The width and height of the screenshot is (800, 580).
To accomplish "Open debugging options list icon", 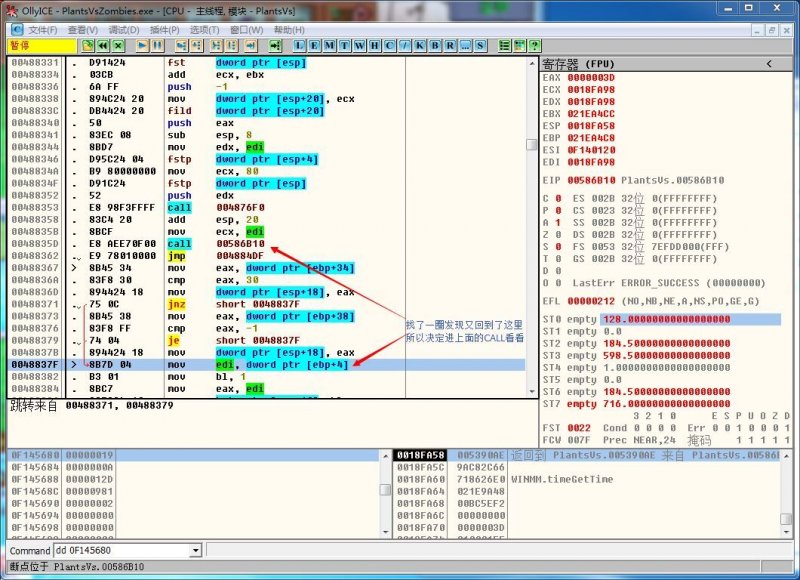I will (505, 46).
